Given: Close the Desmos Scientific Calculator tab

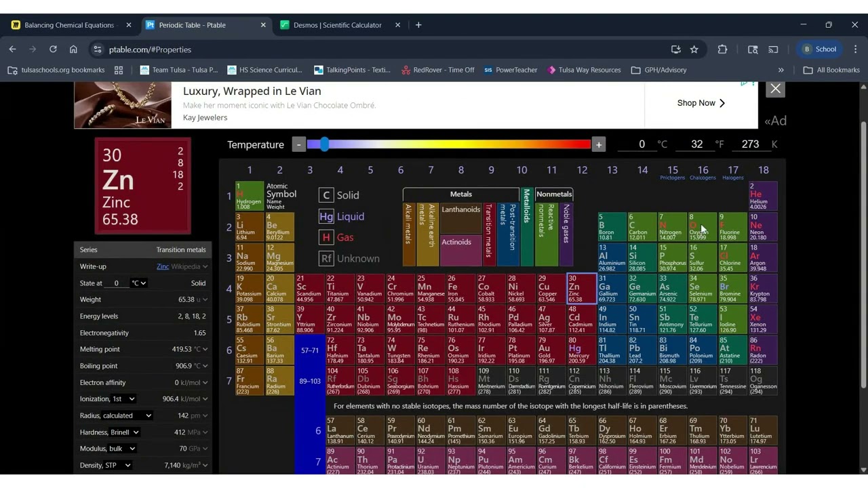Looking at the screenshot, I should point(398,25).
